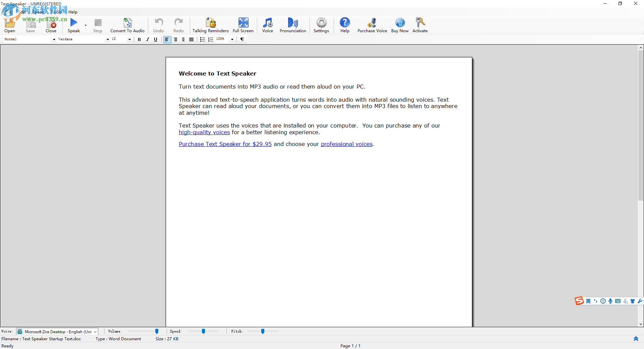Expand the Microsoft Zira voice selector
The width and height of the screenshot is (644, 349).
point(95,332)
